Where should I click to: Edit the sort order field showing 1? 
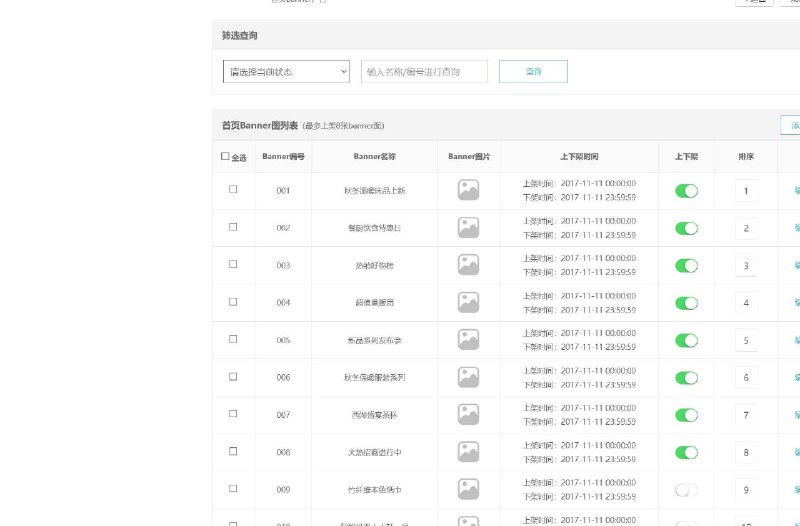point(746,191)
